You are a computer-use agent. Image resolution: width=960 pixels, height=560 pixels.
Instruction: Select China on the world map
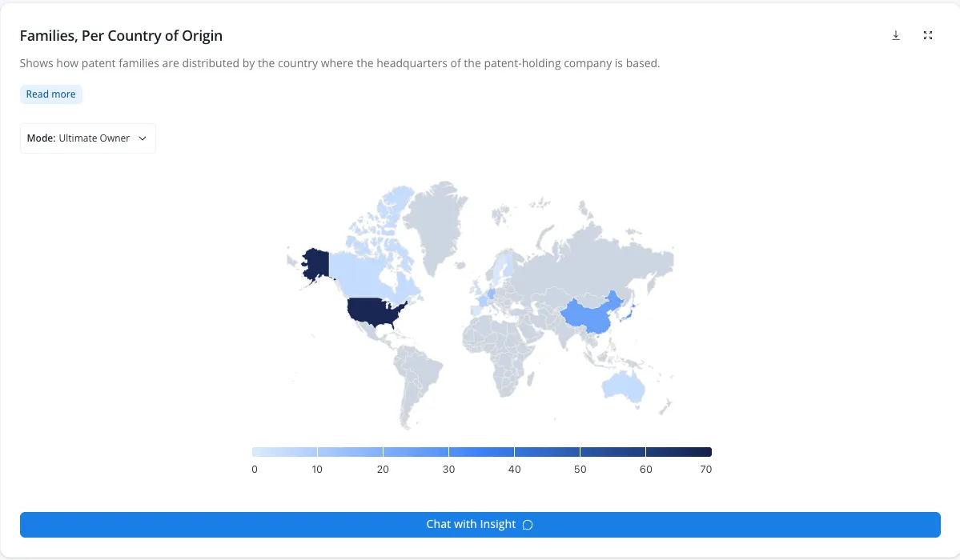coord(591,314)
